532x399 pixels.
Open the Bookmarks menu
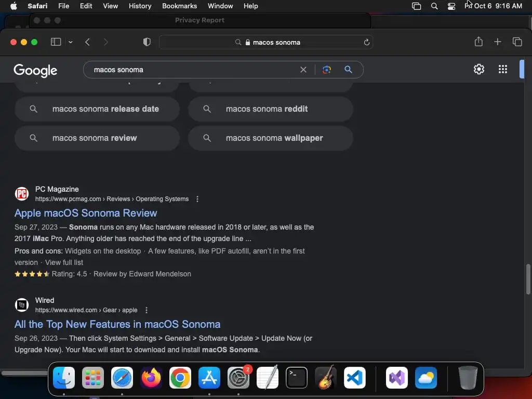point(179,6)
